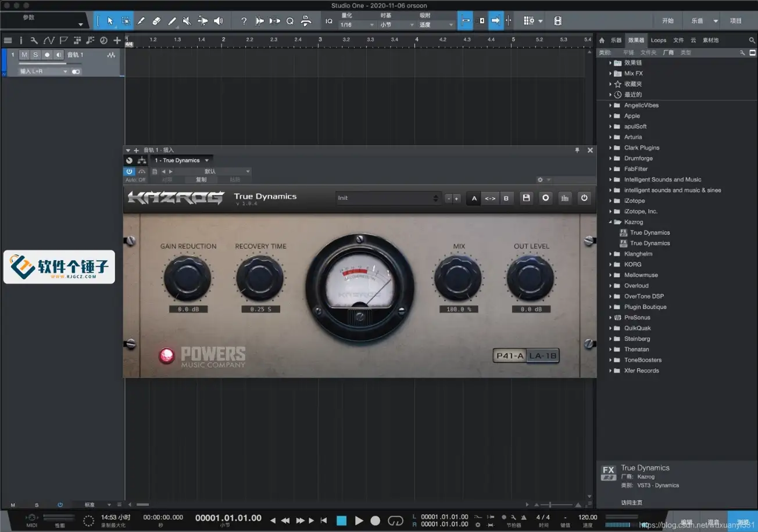The width and height of the screenshot is (758, 532).
Task: Click the 访问主页 link
Action: pyautogui.click(x=632, y=502)
